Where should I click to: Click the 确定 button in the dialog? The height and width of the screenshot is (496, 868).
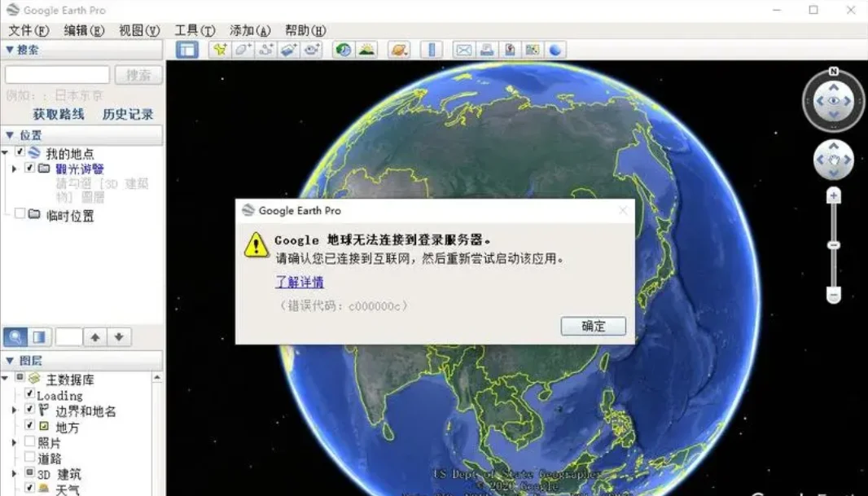(594, 326)
